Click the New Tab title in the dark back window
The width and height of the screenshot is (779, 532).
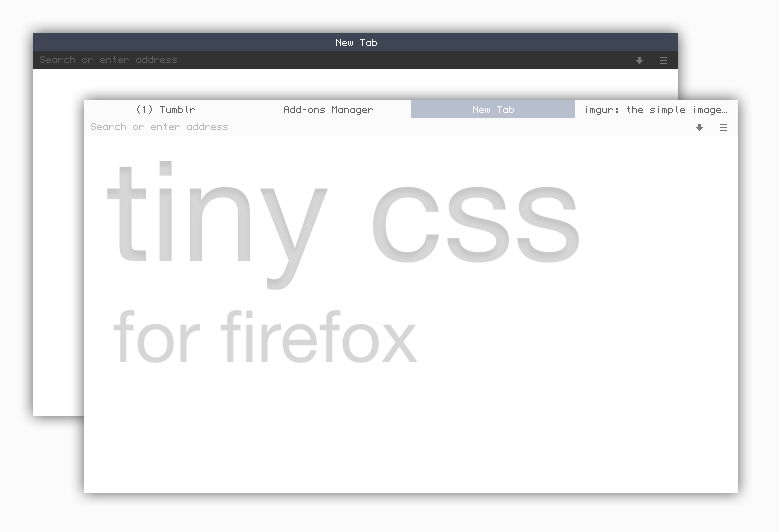click(x=356, y=43)
